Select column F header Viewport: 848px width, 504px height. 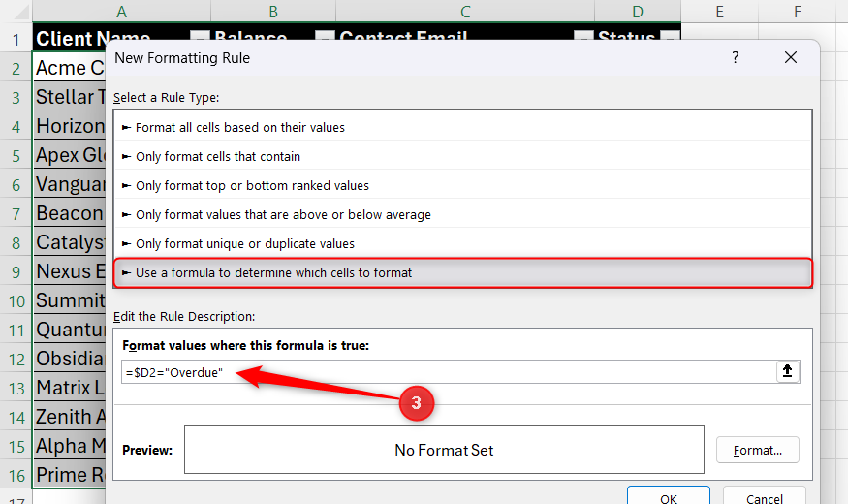[798, 12]
